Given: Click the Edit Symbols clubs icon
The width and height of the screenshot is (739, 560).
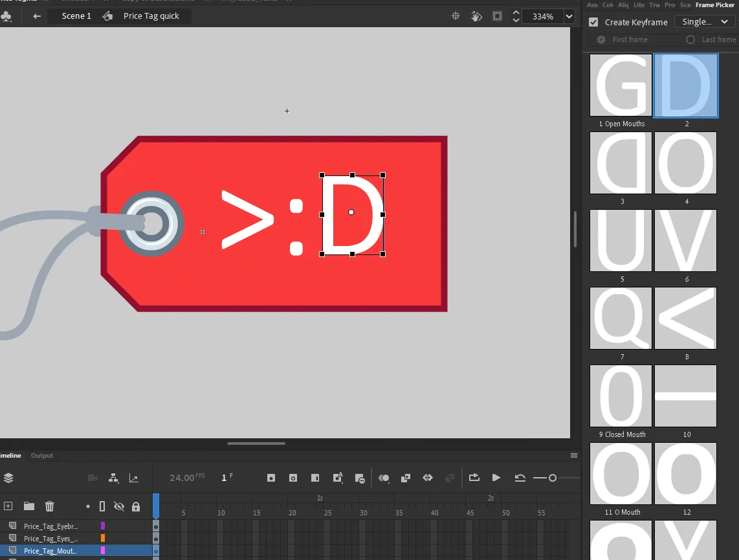Looking at the screenshot, I should (6, 16).
